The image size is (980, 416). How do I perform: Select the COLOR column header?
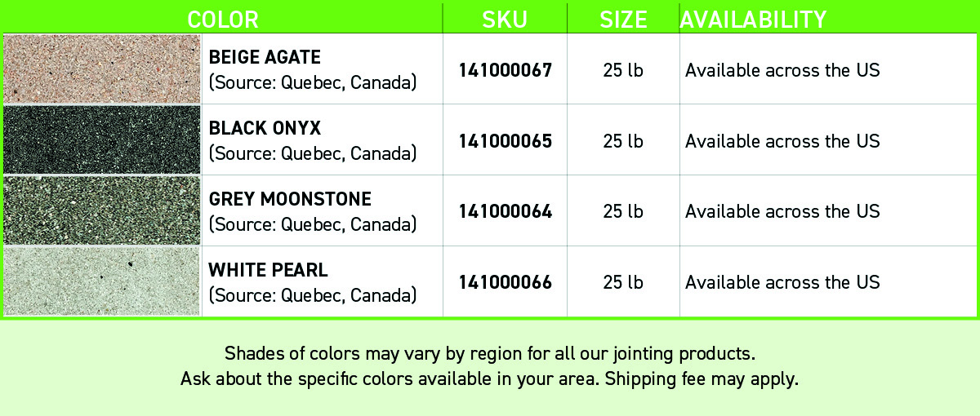(223, 20)
